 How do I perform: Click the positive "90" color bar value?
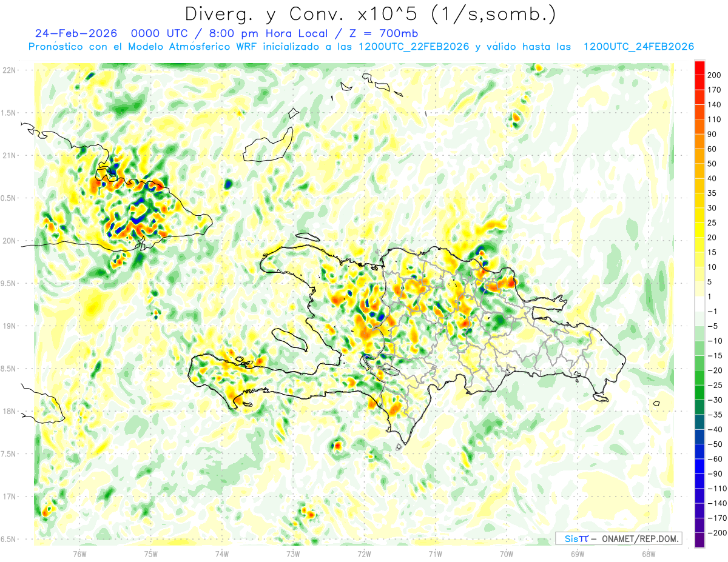712,134
